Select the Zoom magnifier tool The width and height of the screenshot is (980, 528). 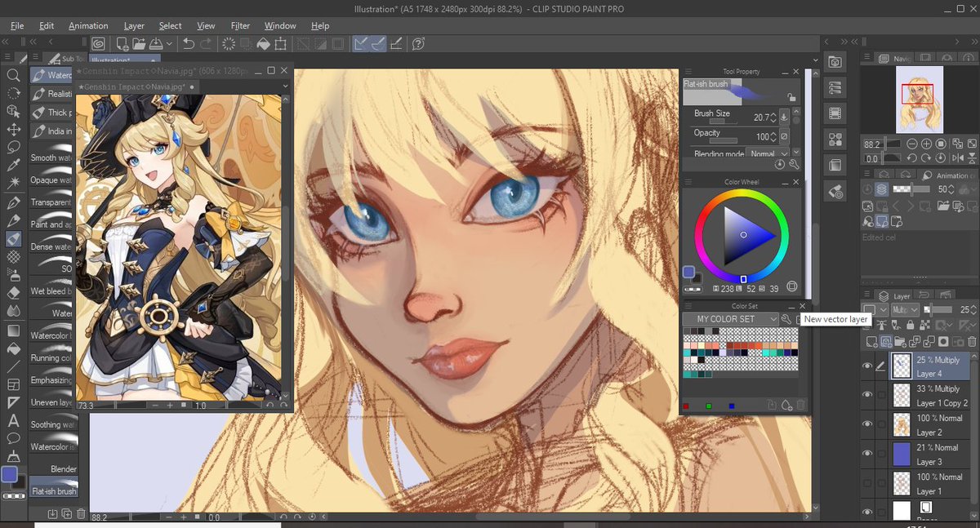(13, 75)
